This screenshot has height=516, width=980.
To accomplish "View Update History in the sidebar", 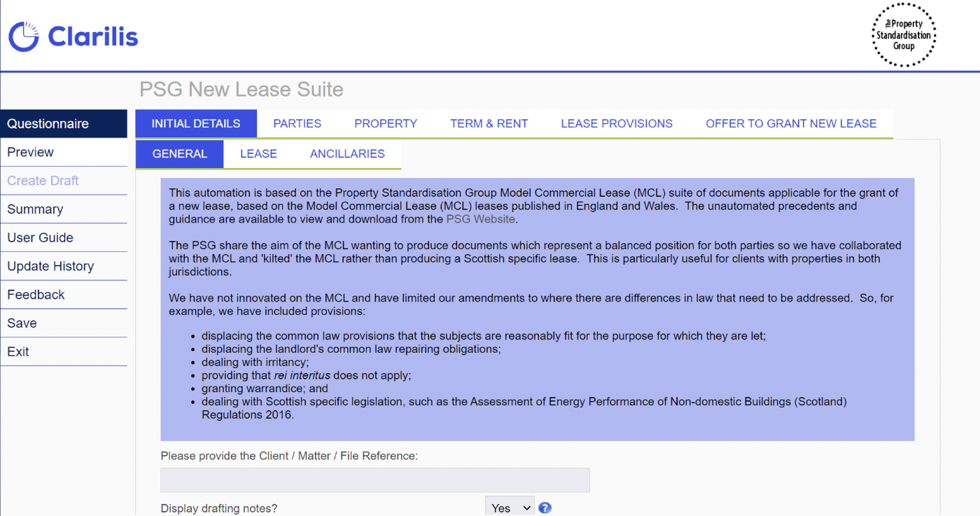I will (x=64, y=266).
